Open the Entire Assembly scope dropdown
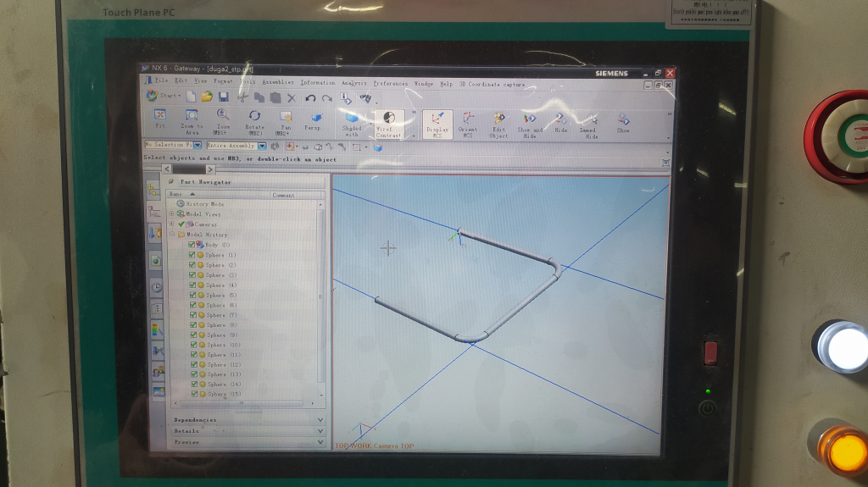 click(x=261, y=146)
